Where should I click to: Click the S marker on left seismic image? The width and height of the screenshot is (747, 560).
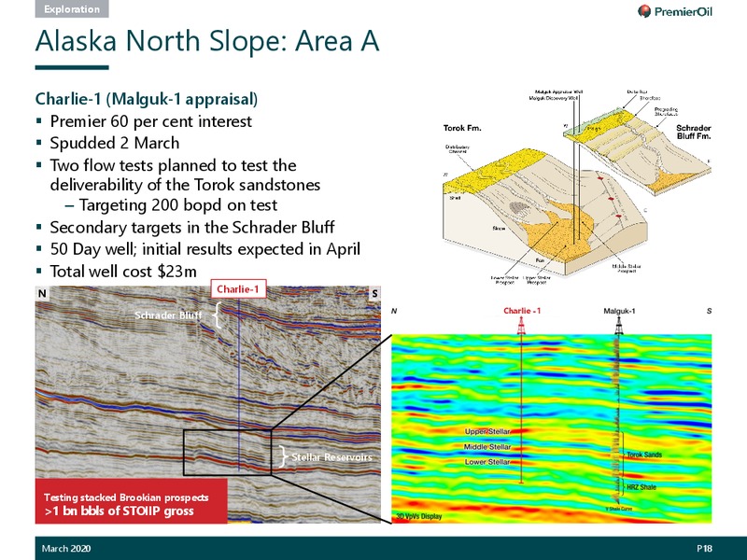click(374, 293)
